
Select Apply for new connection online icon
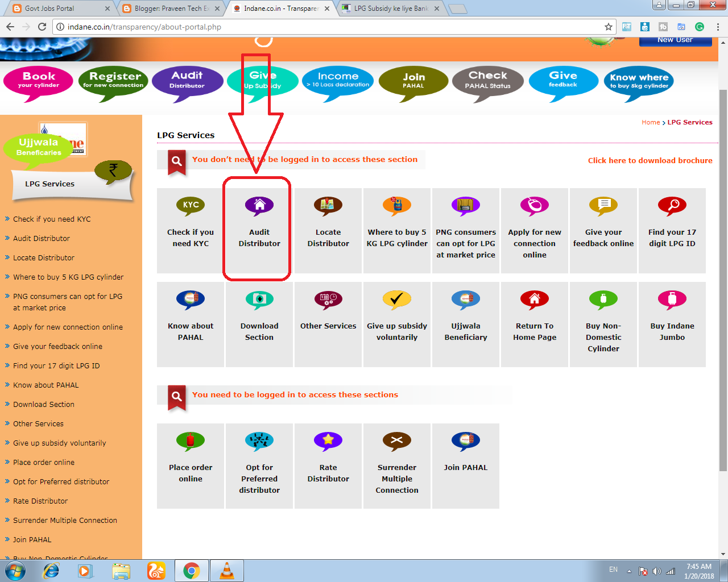[x=535, y=206]
